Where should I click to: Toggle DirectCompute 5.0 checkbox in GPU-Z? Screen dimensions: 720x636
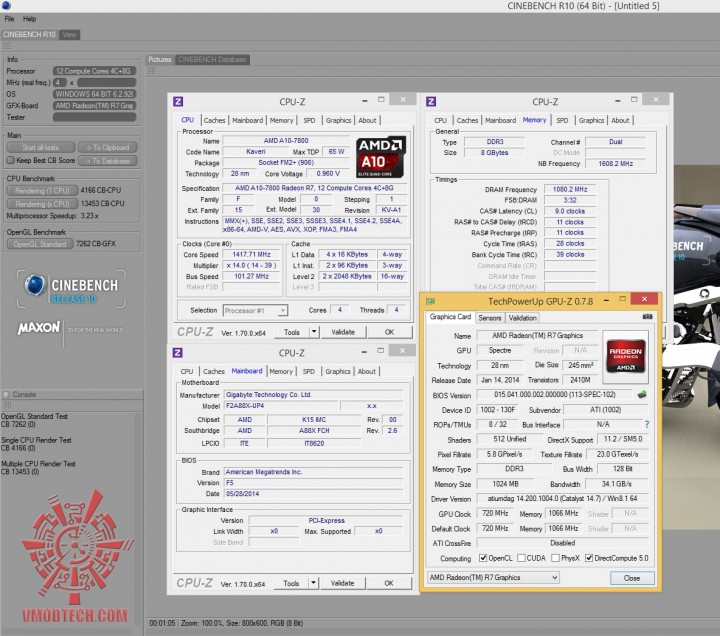(x=589, y=558)
